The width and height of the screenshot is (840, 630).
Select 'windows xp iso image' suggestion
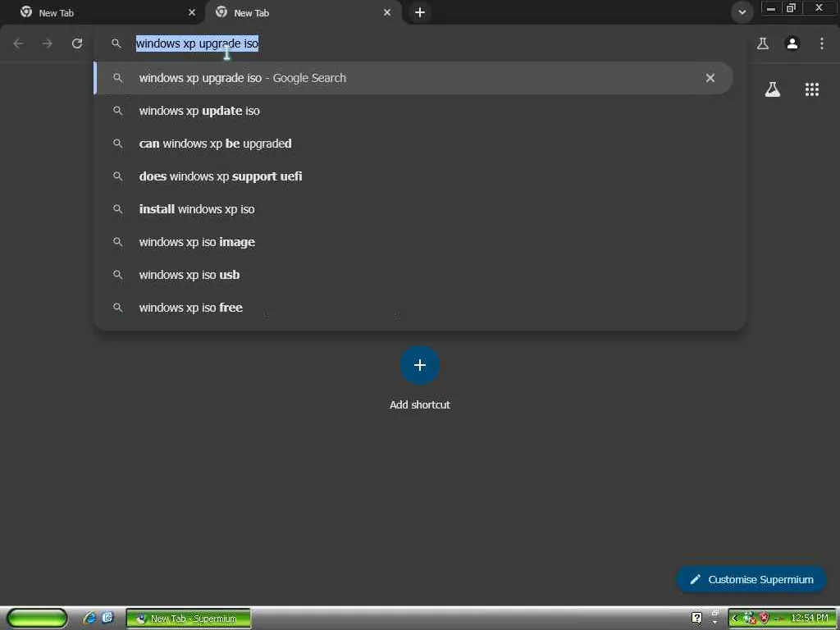pyautogui.click(x=413, y=242)
